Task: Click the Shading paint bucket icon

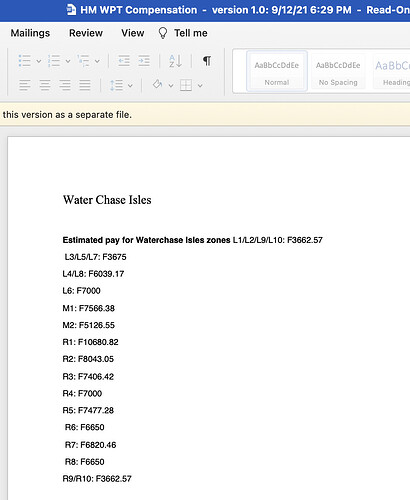Action: click(157, 85)
